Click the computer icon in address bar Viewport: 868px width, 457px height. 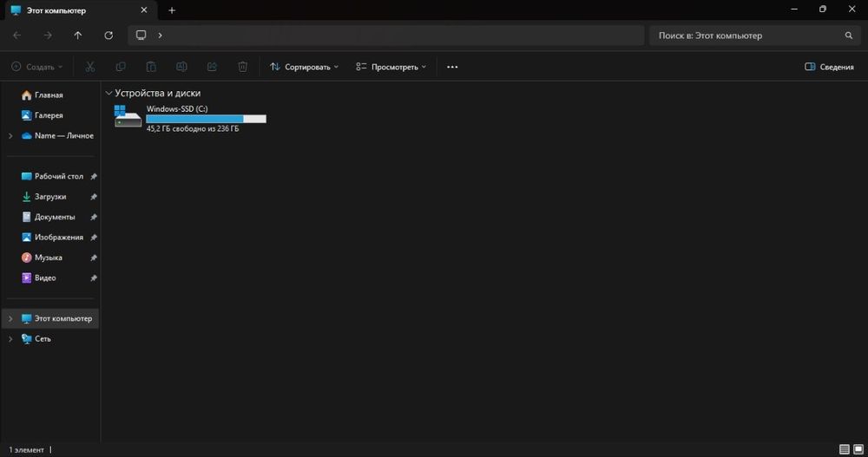(141, 36)
